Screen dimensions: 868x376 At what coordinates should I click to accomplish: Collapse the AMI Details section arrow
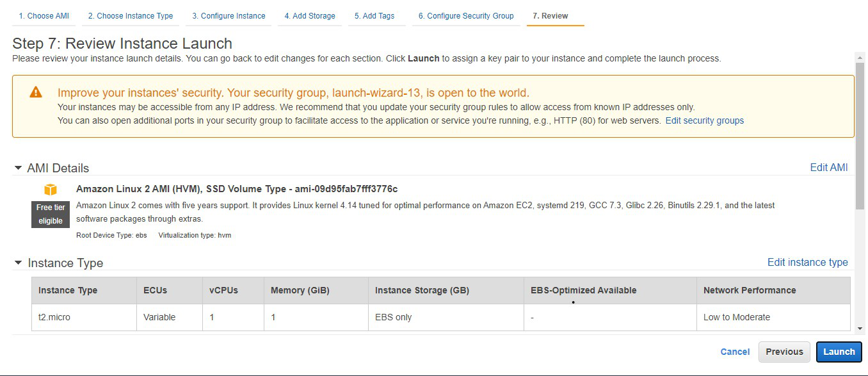click(x=18, y=168)
